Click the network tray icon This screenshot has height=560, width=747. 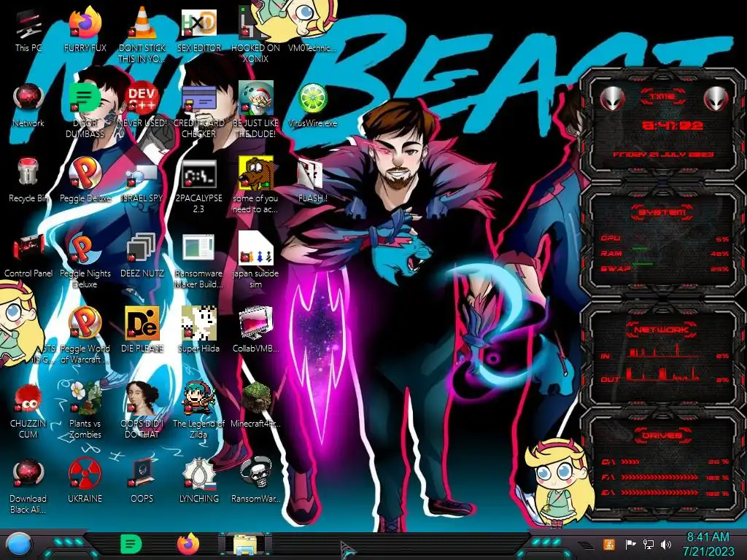point(649,544)
